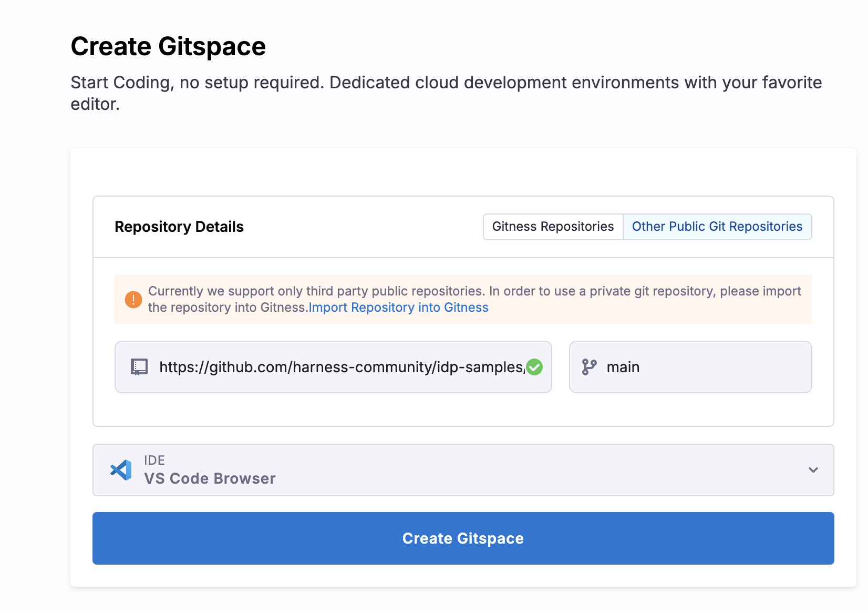Click the 'main' branch name text
The width and height of the screenshot is (868, 613).
[x=623, y=367]
